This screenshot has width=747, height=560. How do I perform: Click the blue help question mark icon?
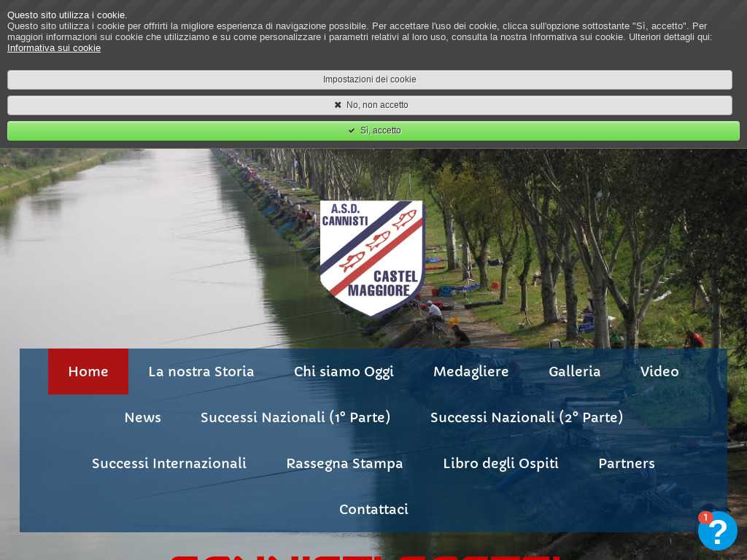click(717, 531)
